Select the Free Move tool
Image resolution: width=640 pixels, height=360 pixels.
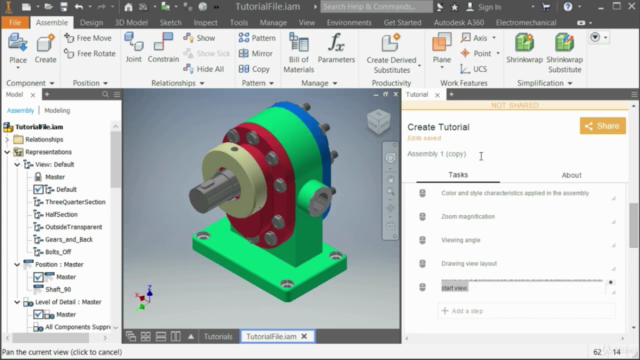coord(88,38)
